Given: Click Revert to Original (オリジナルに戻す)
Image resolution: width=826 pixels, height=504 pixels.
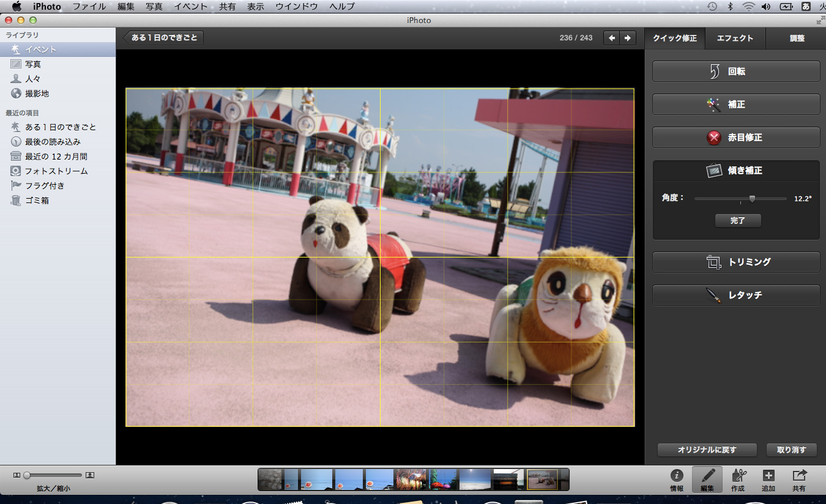Looking at the screenshot, I should 707,450.
